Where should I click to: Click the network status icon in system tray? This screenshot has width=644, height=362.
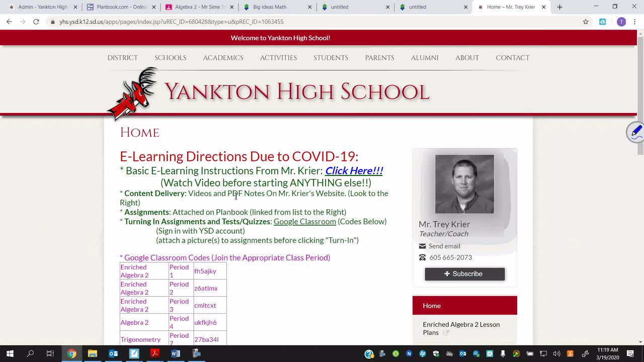[x=543, y=354]
